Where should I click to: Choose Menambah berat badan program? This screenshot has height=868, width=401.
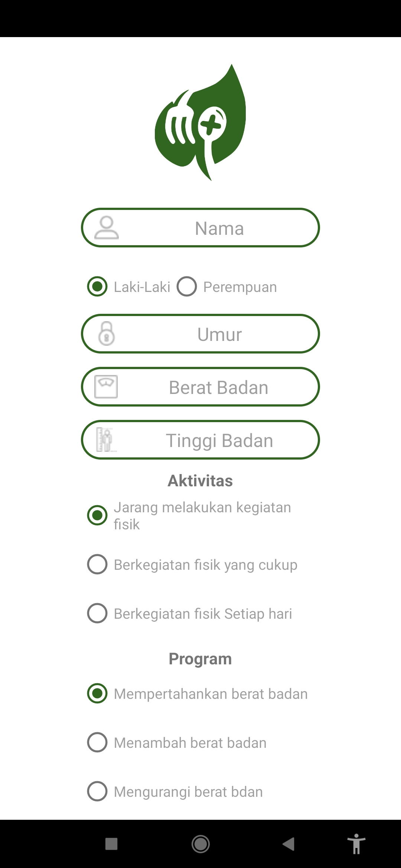(97, 742)
